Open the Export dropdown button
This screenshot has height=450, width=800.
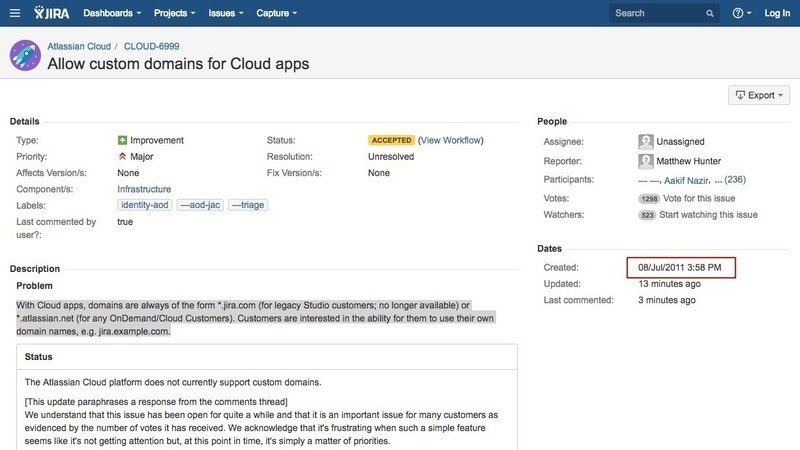pos(760,95)
